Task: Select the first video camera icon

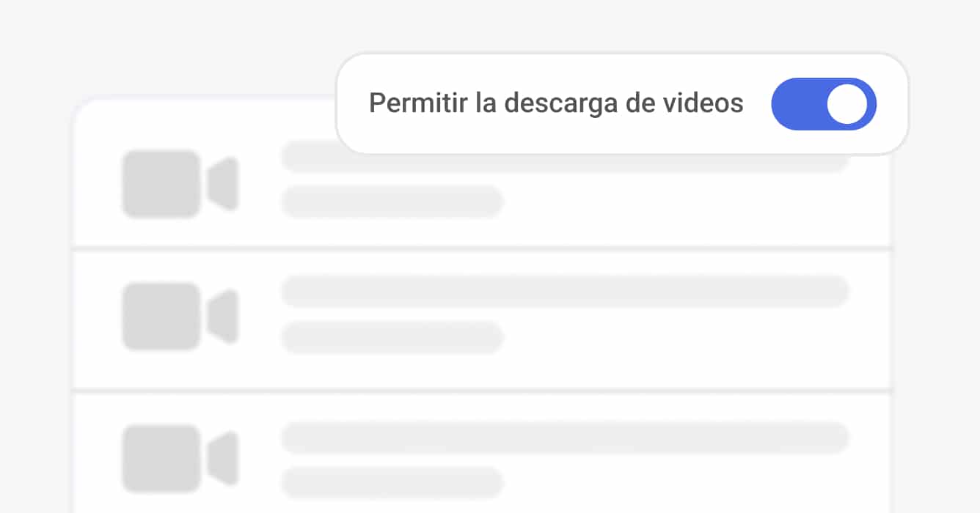Action: pyautogui.click(x=180, y=184)
